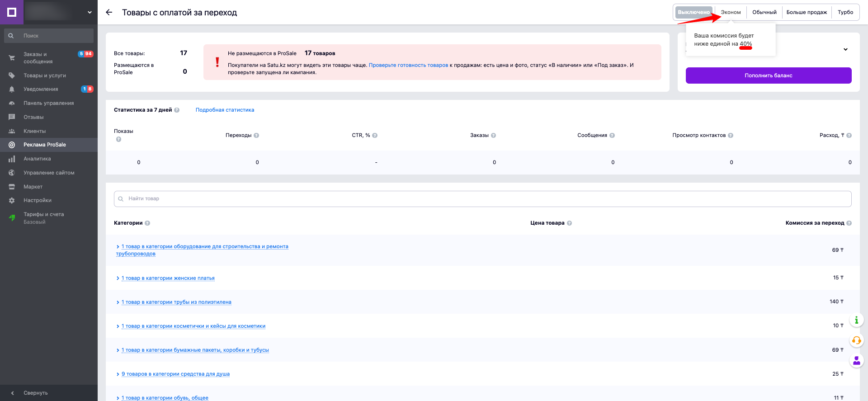Click the Маркет store icon
The width and height of the screenshot is (868, 401).
12,187
